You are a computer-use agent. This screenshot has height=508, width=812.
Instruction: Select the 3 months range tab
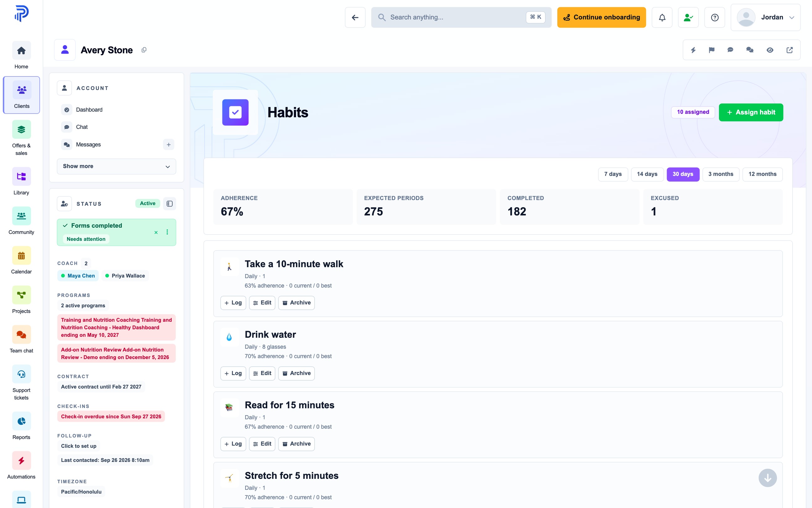[721, 174]
